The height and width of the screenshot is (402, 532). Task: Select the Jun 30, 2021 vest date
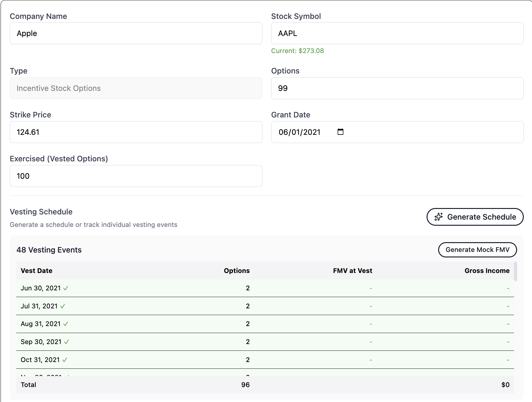pyautogui.click(x=41, y=288)
